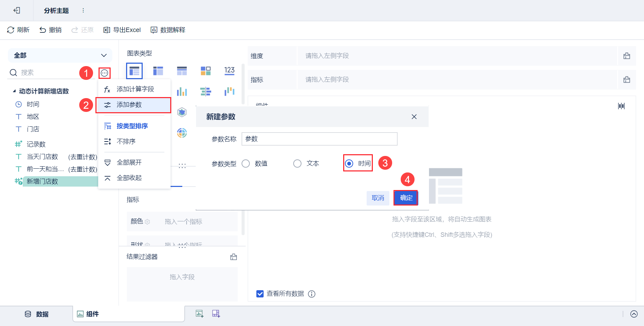
Task: Click the 刷新 refresh button
Action: tap(18, 30)
